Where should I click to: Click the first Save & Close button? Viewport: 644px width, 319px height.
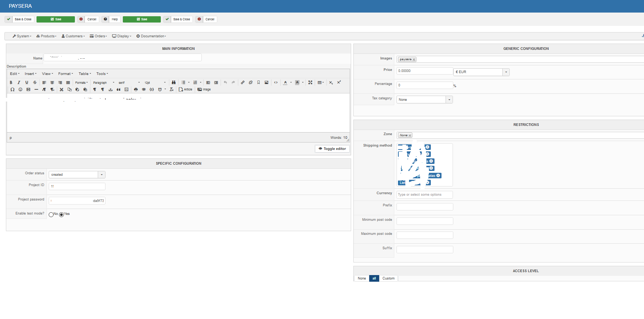pyautogui.click(x=20, y=19)
